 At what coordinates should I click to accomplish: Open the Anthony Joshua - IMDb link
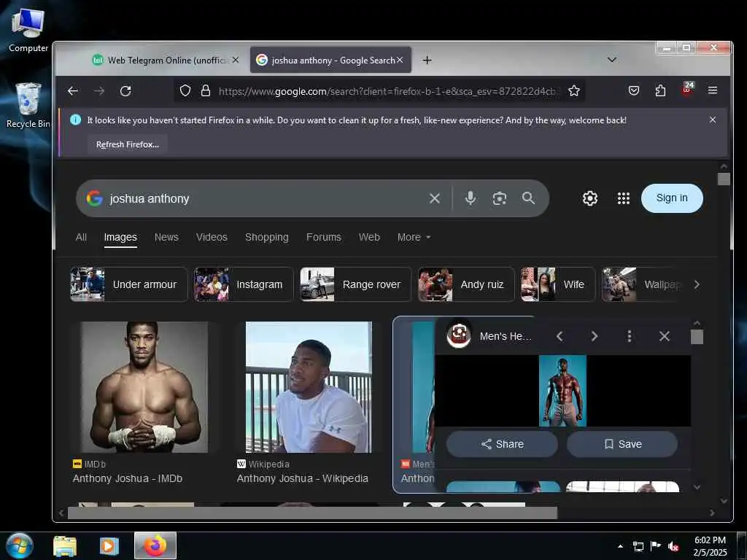pos(127,478)
